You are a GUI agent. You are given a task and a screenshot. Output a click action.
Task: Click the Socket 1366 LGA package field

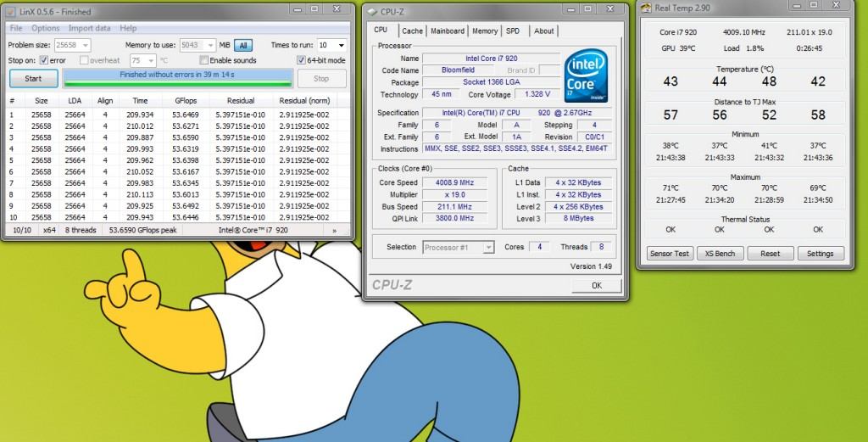tap(491, 82)
